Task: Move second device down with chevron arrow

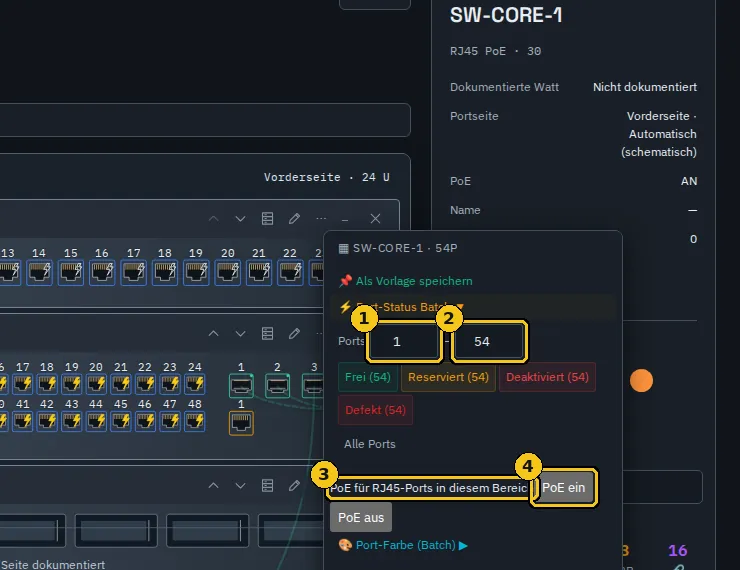Action: (x=240, y=334)
